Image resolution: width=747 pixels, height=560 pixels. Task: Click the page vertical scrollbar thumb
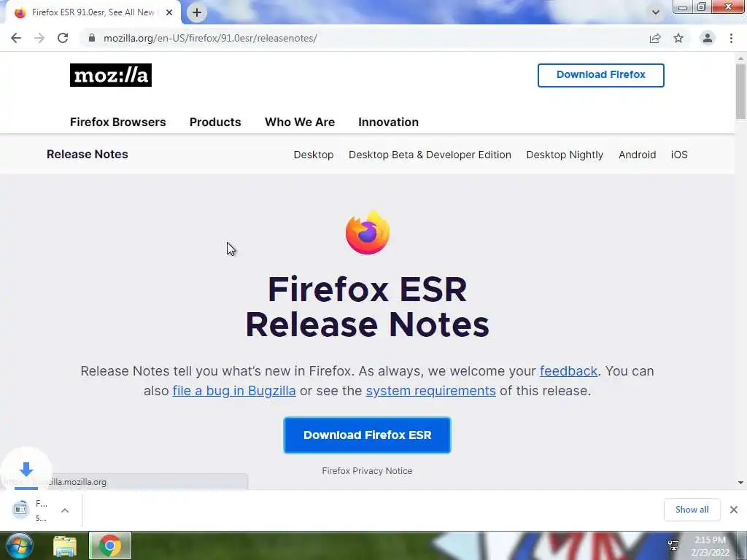coord(740,91)
